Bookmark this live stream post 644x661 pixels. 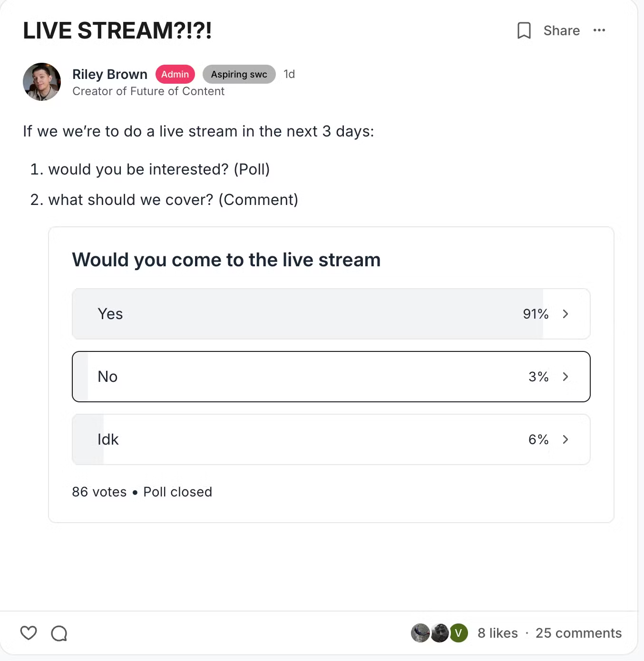[524, 30]
